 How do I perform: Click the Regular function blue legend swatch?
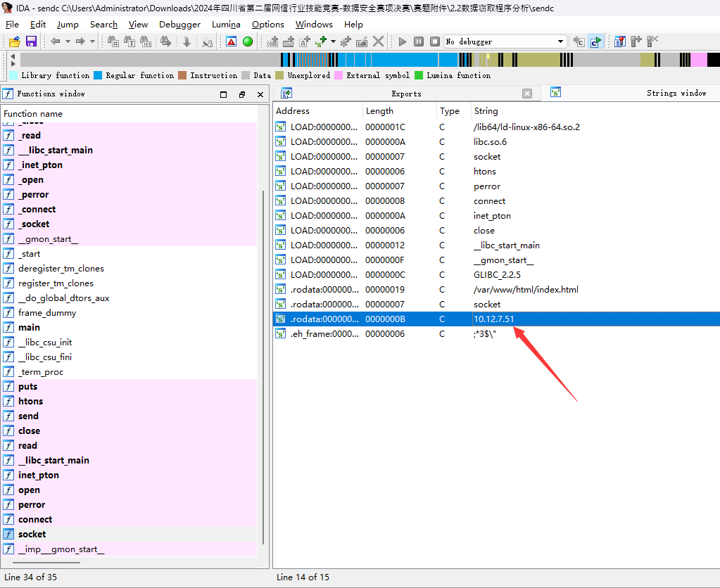(x=98, y=75)
